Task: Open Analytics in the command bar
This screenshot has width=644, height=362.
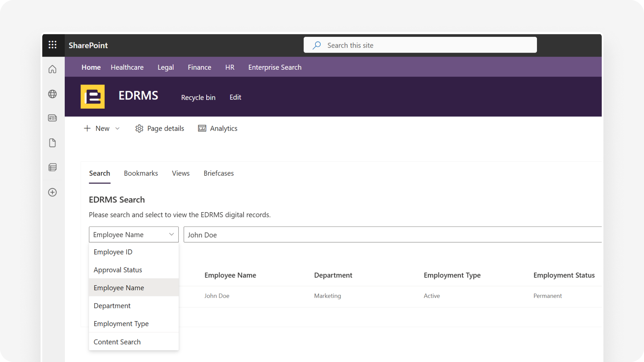Action: [218, 128]
